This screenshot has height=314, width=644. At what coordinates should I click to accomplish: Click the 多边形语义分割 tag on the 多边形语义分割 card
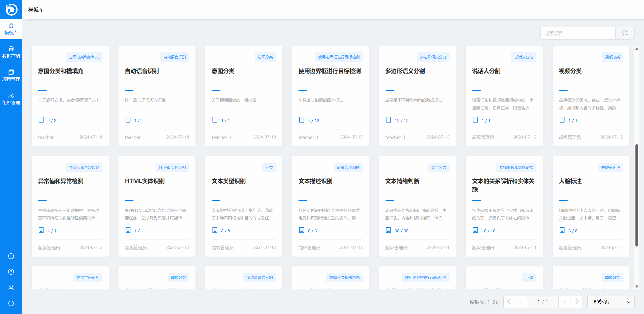pos(433,57)
